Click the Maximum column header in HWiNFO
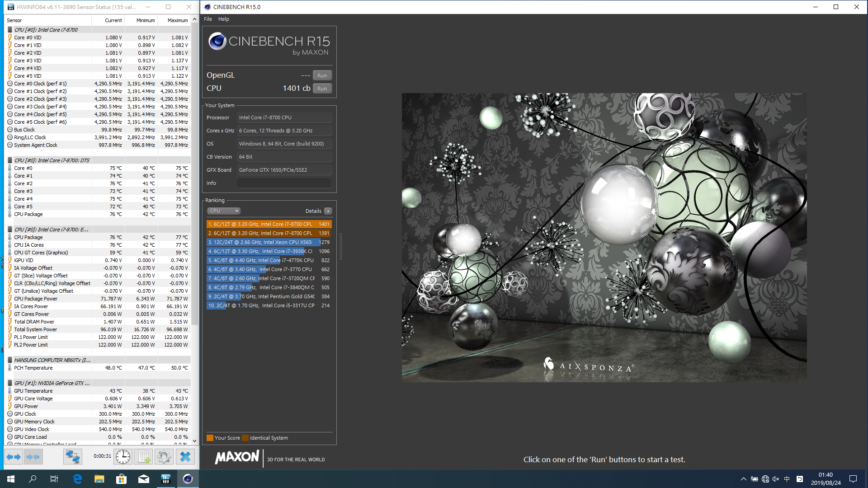 pos(175,20)
